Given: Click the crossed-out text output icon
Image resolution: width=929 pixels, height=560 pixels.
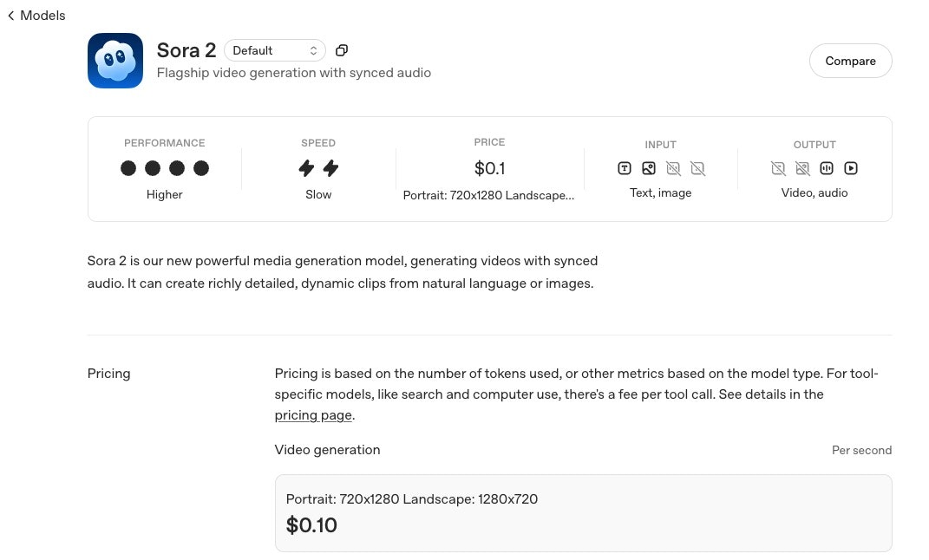Looking at the screenshot, I should point(778,168).
